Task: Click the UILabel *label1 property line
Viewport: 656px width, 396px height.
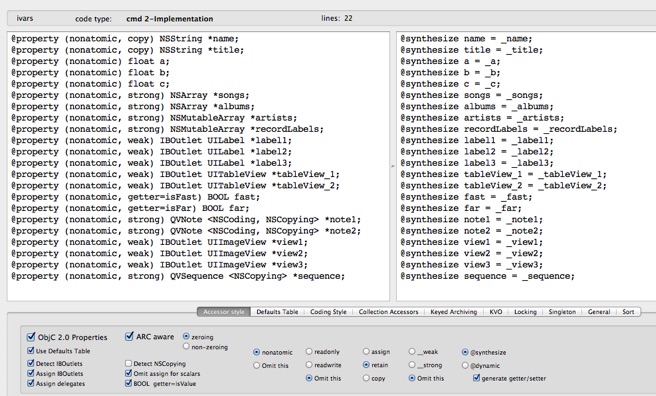Action: pos(151,141)
